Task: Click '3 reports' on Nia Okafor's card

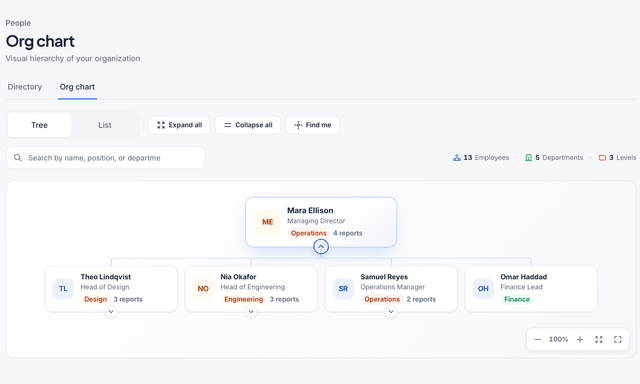Action: point(284,299)
